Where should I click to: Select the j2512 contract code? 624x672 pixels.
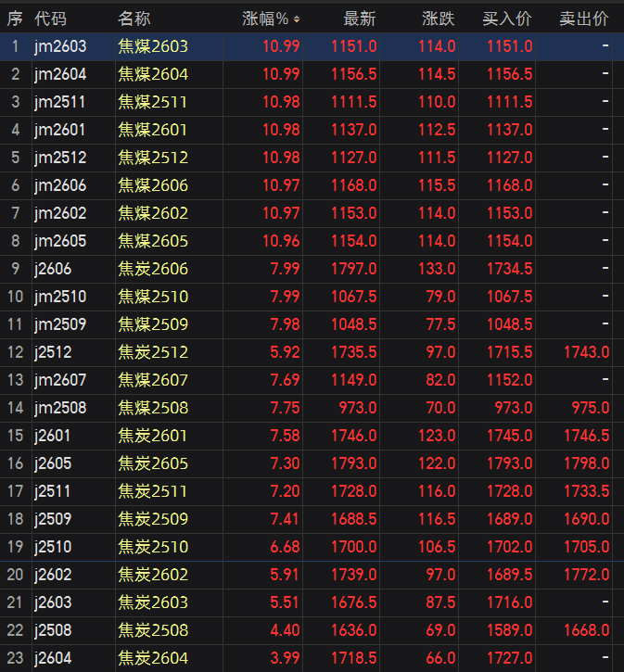coord(53,352)
